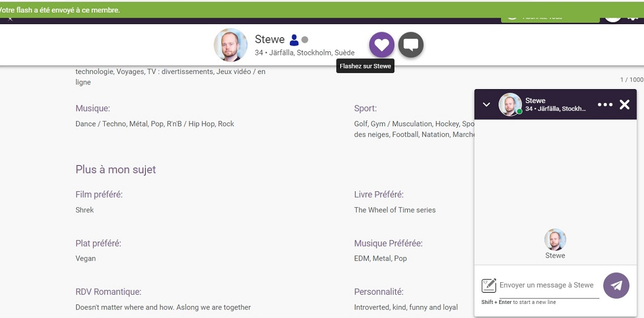Click the 'Shrek' favorite film value

85,210
